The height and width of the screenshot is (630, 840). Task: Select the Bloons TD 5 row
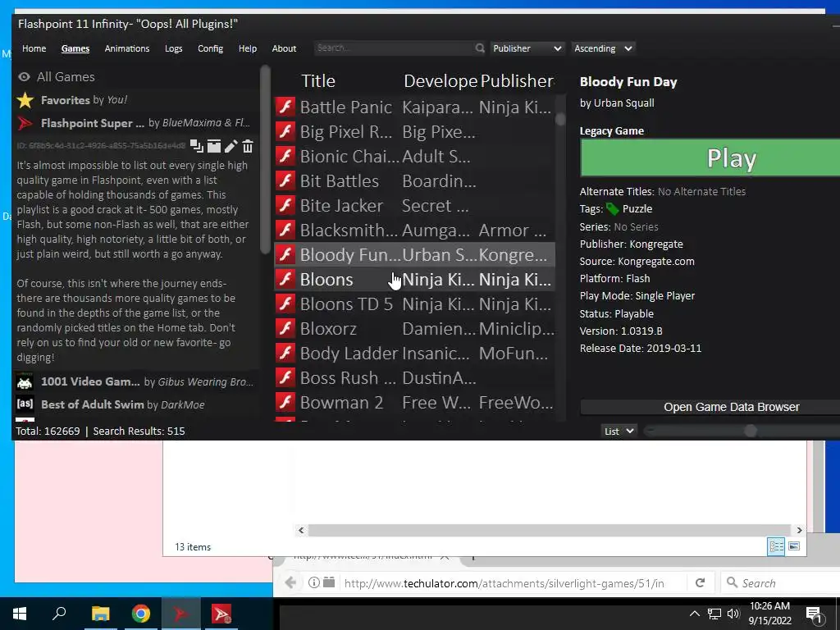(414, 304)
